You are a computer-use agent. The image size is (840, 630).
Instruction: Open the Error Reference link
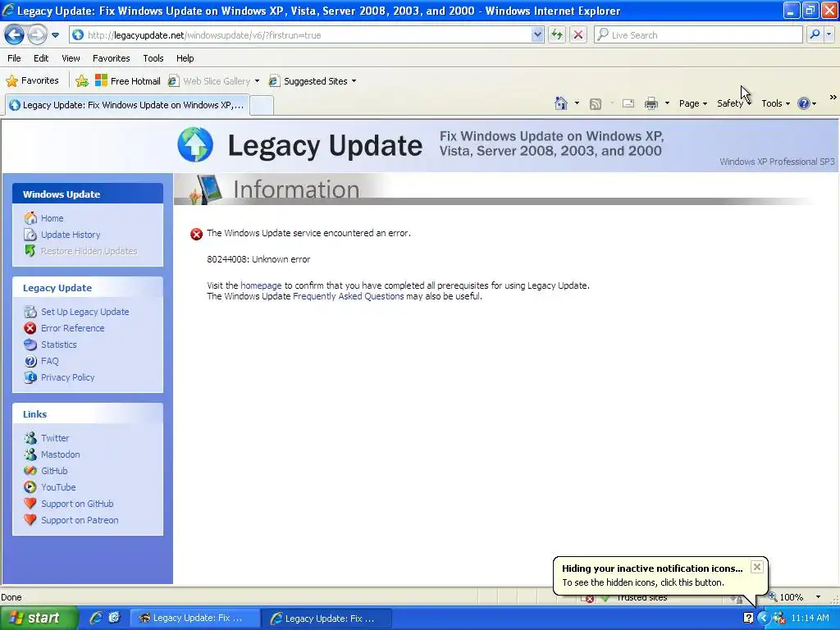(72, 328)
